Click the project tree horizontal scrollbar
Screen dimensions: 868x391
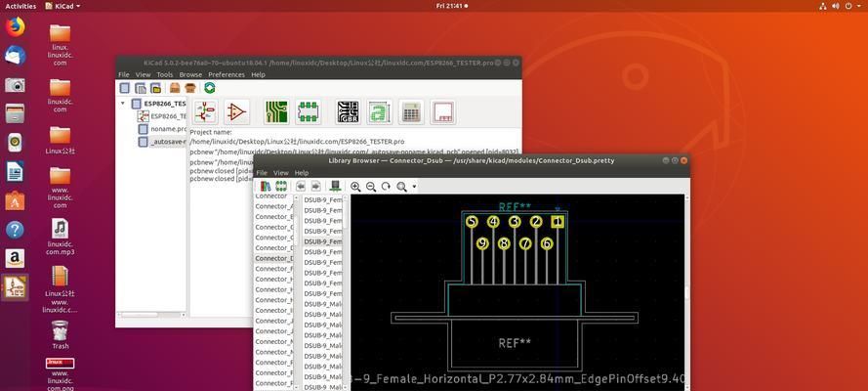(x=150, y=315)
